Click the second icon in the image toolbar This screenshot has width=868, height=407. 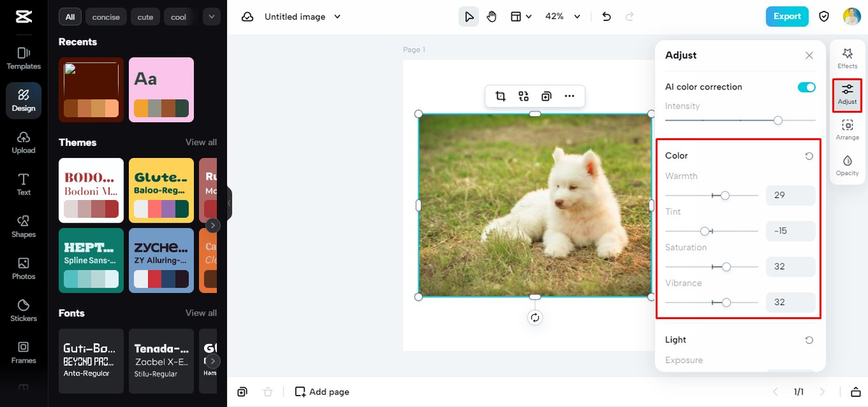click(524, 96)
